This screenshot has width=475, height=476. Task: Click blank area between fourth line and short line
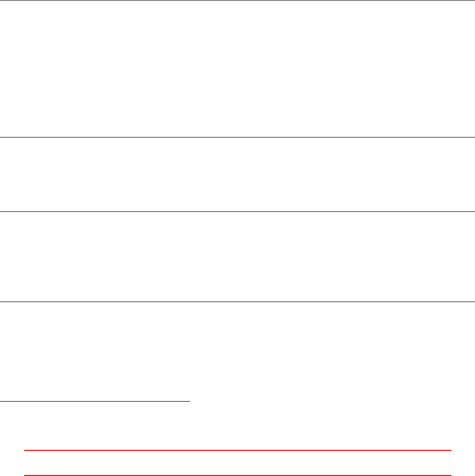[x=237, y=351]
